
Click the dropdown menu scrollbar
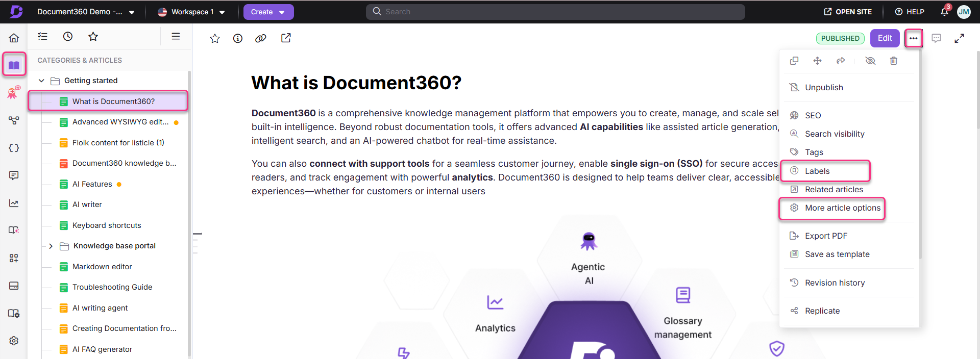(x=920, y=153)
